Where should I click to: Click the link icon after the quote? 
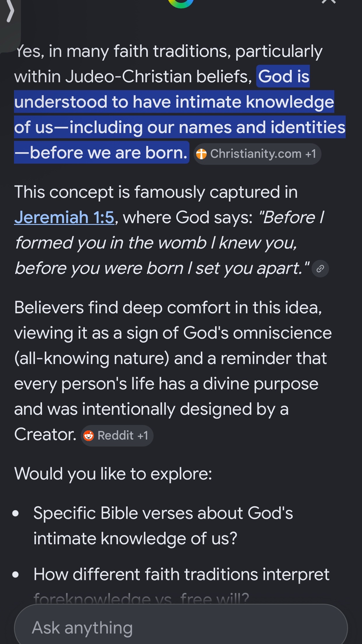(x=320, y=268)
